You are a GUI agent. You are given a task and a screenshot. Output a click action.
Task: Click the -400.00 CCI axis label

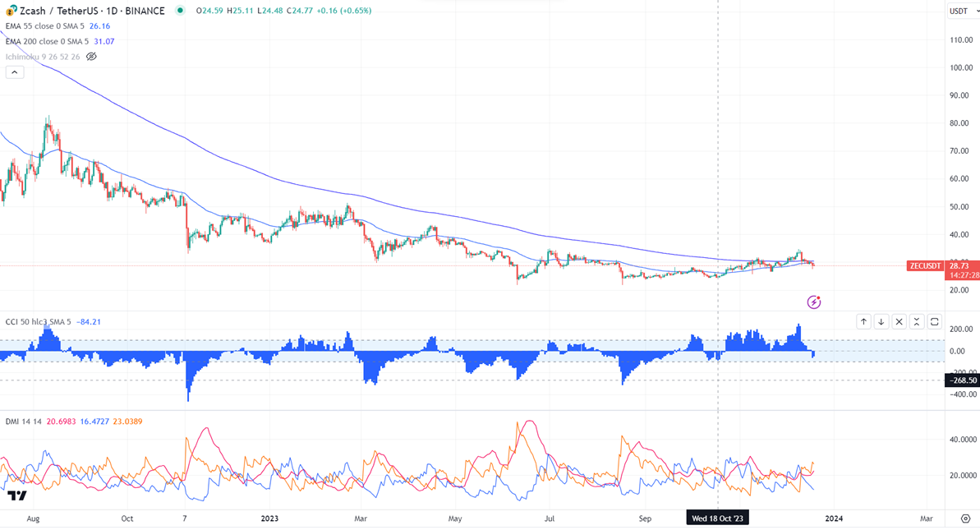click(960, 394)
